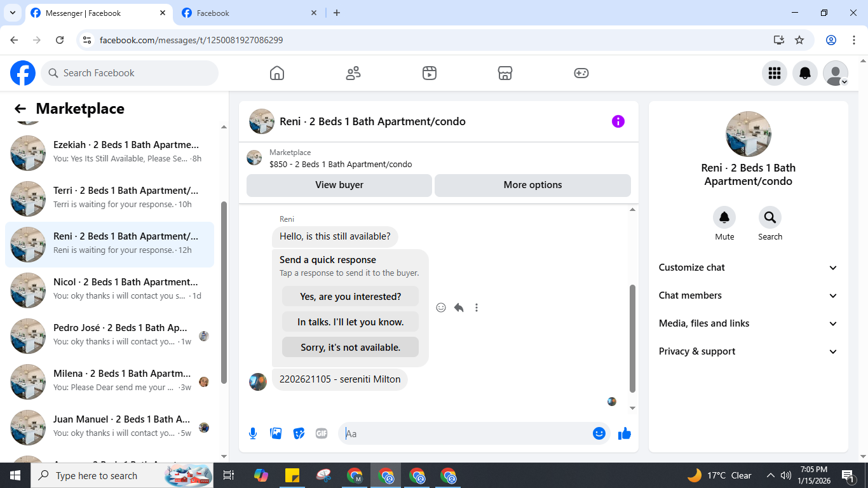Open the Juan Manuel conversation

109,427
